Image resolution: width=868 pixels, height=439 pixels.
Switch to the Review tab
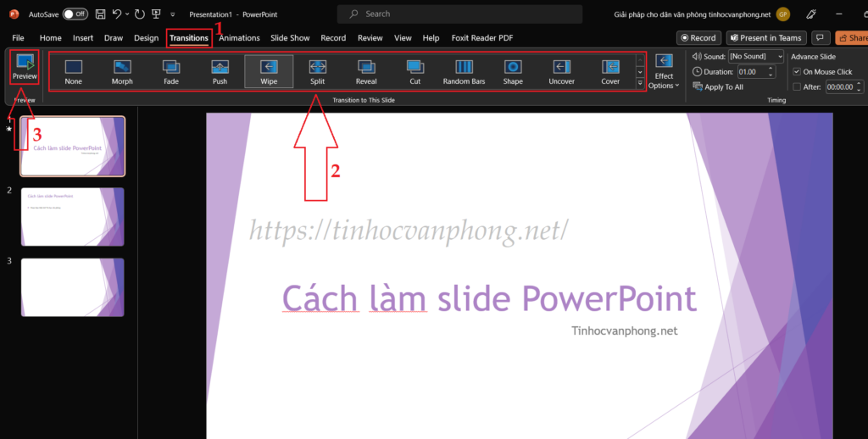(x=370, y=37)
